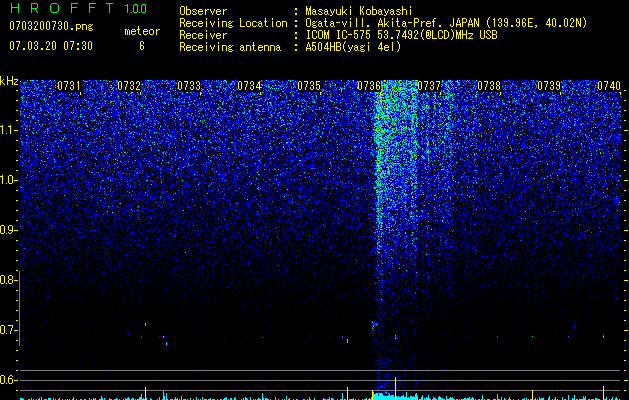
Task: Click the 0.9 kHz frequency axis label
Action: coord(7,230)
